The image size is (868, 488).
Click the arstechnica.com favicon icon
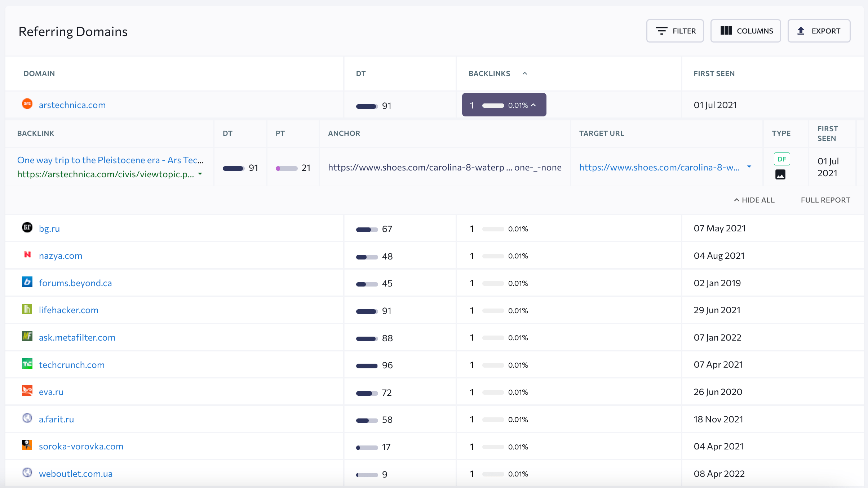(27, 105)
